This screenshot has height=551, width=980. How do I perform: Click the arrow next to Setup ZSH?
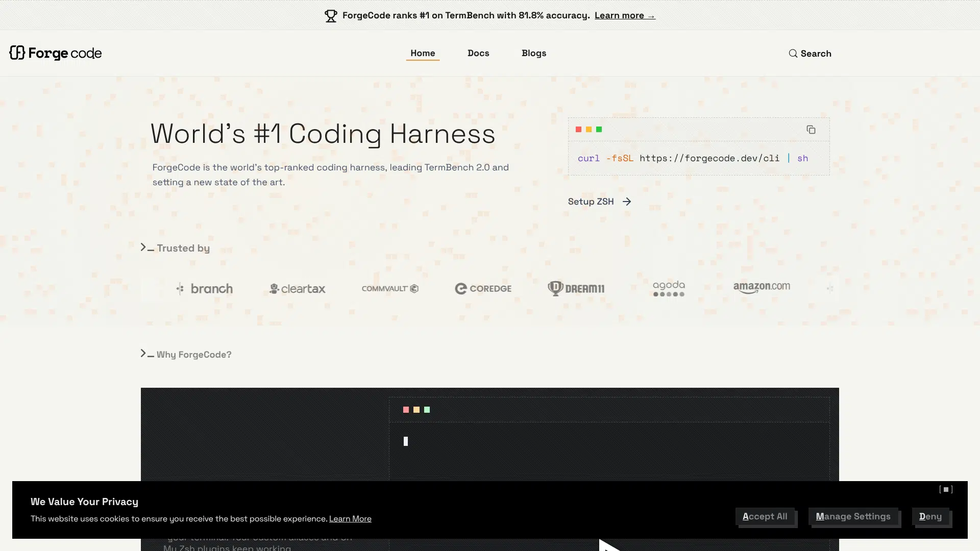627,202
